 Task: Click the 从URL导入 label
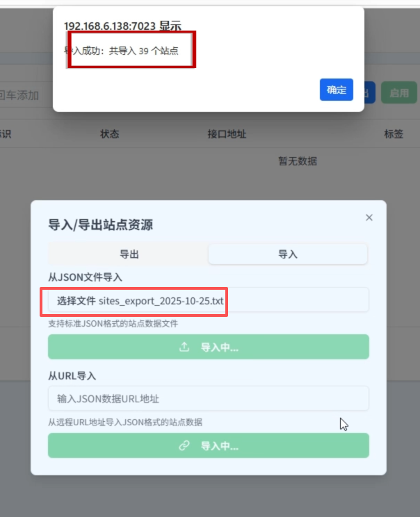72,376
